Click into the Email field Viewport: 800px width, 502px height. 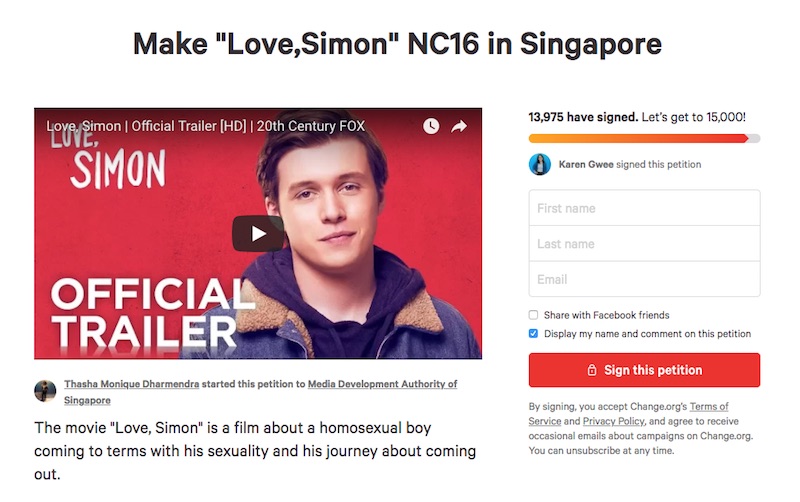(644, 279)
